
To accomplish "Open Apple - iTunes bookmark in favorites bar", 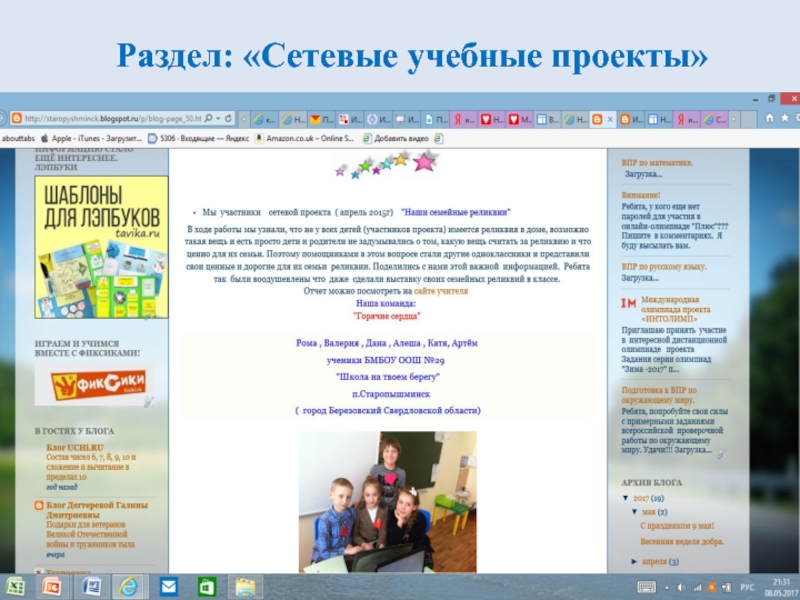I will pyautogui.click(x=91, y=138).
